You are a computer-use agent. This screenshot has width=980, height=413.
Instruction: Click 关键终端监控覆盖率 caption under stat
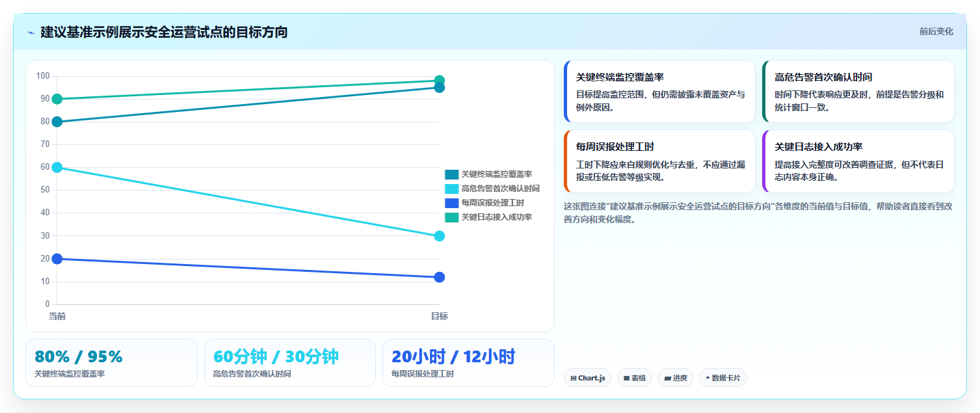click(70, 374)
